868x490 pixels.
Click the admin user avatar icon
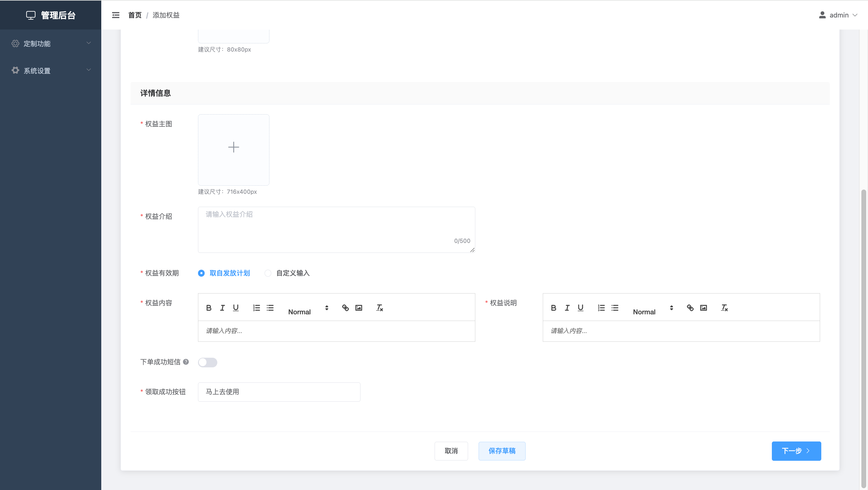pyautogui.click(x=822, y=15)
